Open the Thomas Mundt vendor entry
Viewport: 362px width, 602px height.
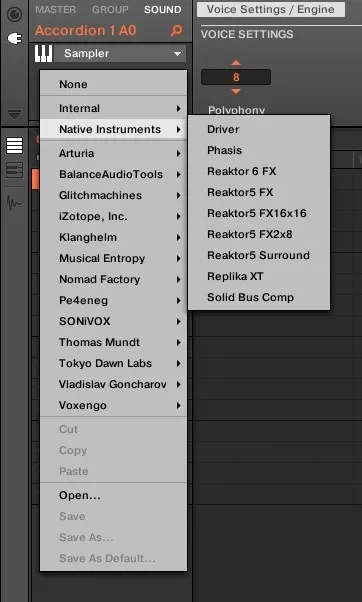pyautogui.click(x=114, y=342)
